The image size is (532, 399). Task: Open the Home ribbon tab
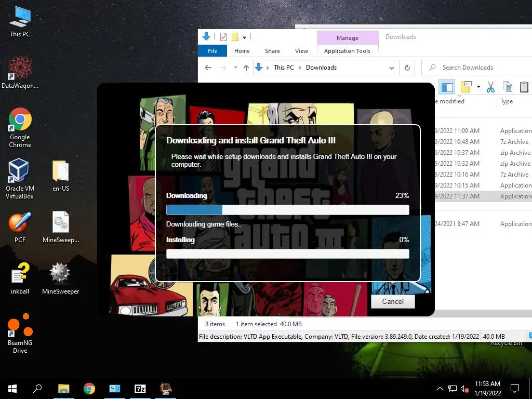click(x=242, y=51)
